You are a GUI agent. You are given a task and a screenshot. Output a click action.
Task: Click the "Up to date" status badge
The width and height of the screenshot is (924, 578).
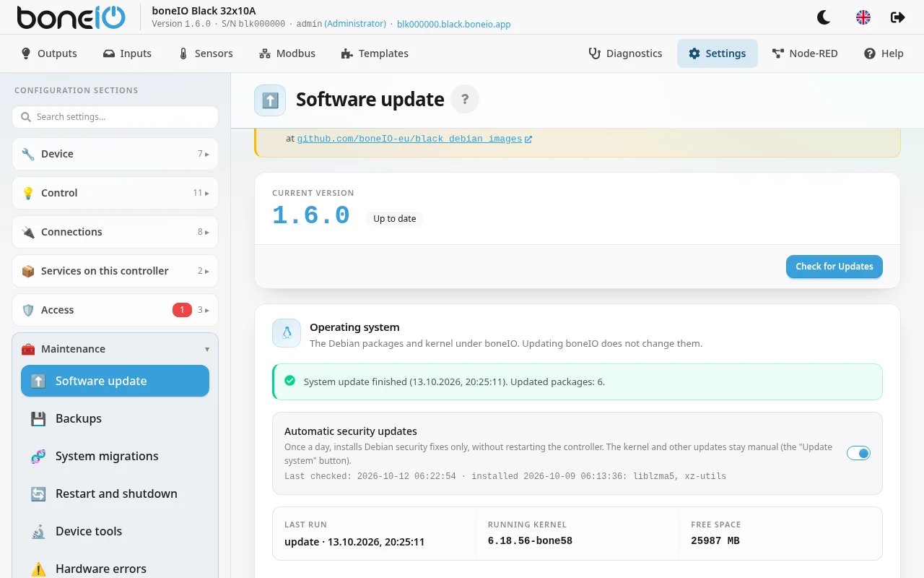395,219
